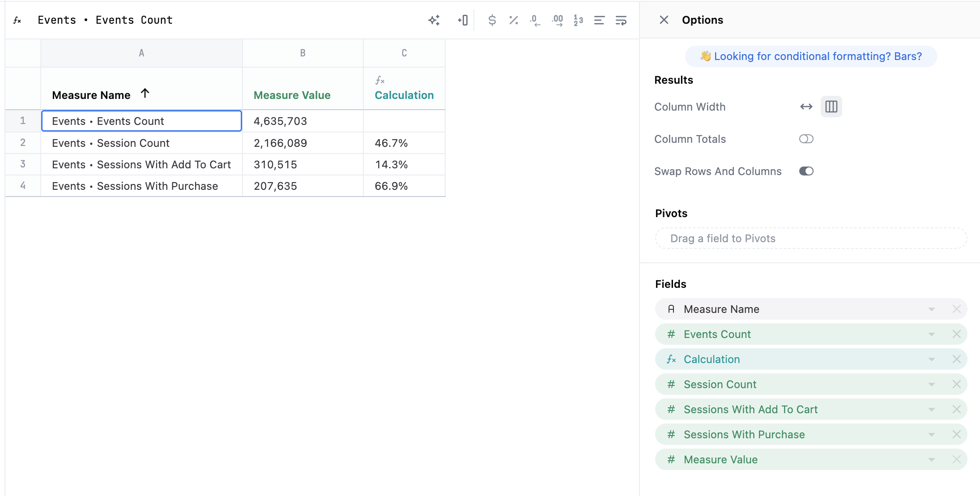Click the add column icon
The width and height of the screenshot is (980, 496).
point(463,20)
